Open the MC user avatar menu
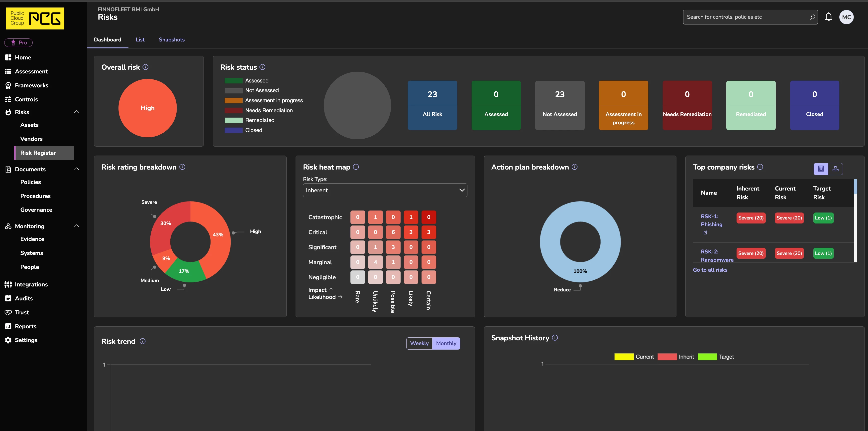Viewport: 868px width, 431px height. click(846, 17)
